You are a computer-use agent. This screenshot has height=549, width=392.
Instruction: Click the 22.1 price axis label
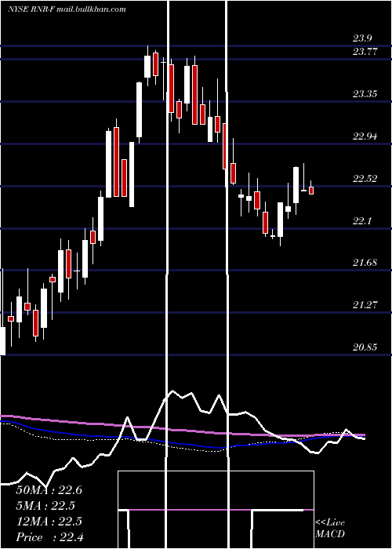[x=362, y=221]
